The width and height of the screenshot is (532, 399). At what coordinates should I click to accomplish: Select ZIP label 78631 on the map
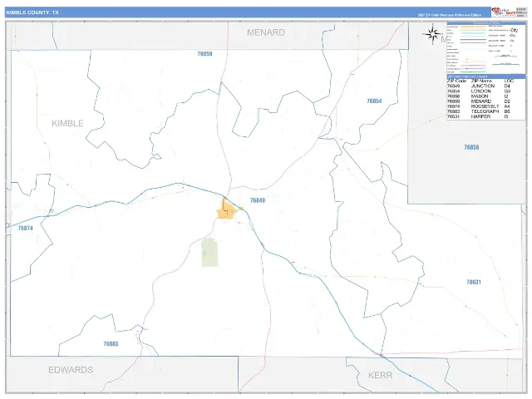coord(474,283)
